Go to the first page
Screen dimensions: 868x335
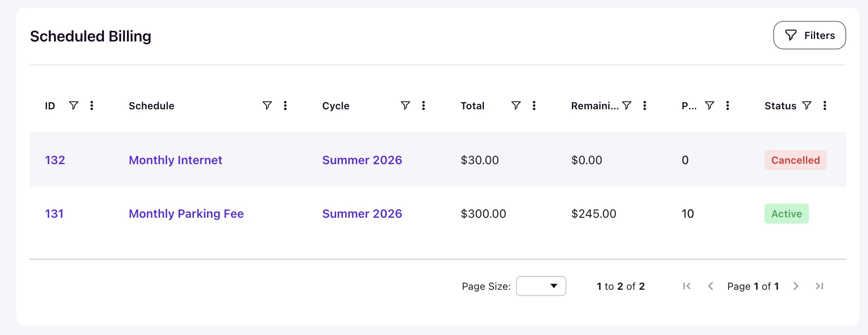coord(687,286)
